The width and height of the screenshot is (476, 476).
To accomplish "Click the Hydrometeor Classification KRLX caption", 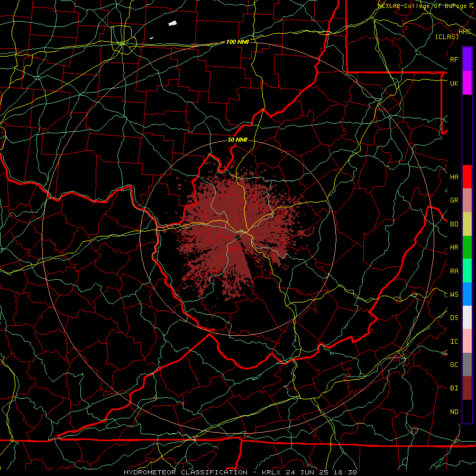I will pyautogui.click(x=240, y=472).
